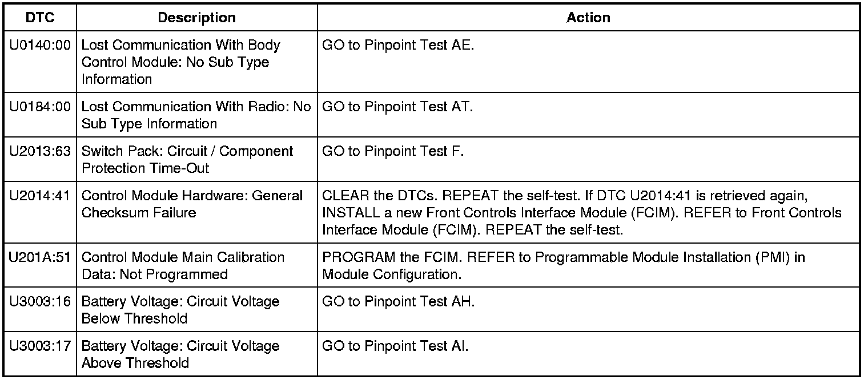
Task: Click the Action column header
Action: [588, 18]
